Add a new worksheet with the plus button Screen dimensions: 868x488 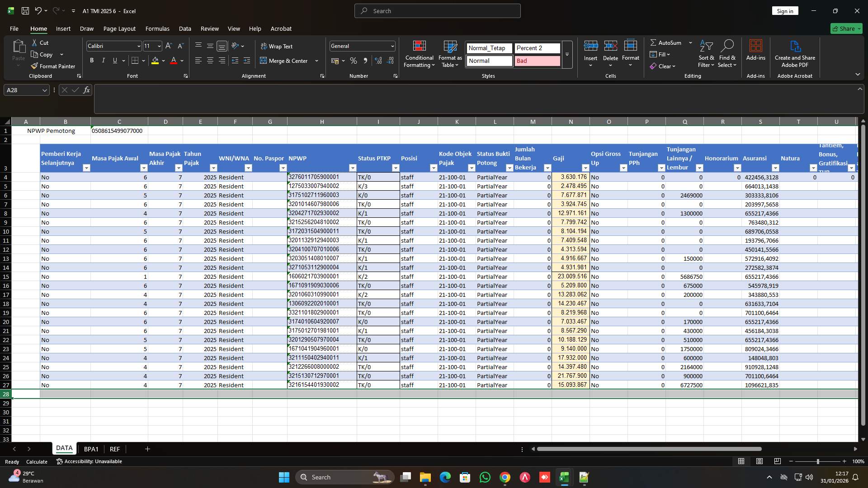pyautogui.click(x=147, y=449)
